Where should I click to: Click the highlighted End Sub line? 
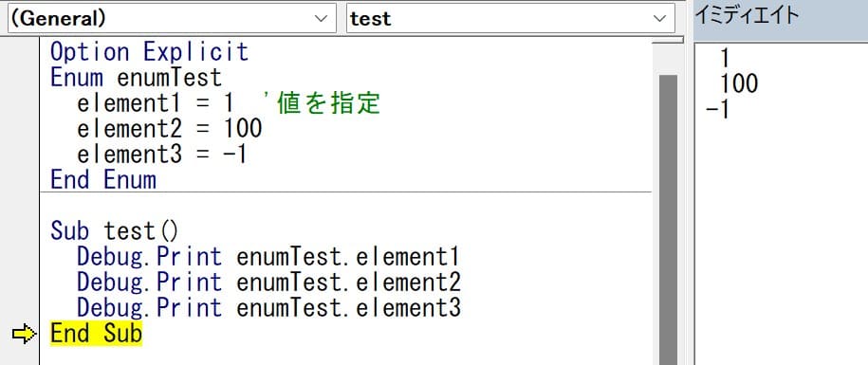[97, 334]
